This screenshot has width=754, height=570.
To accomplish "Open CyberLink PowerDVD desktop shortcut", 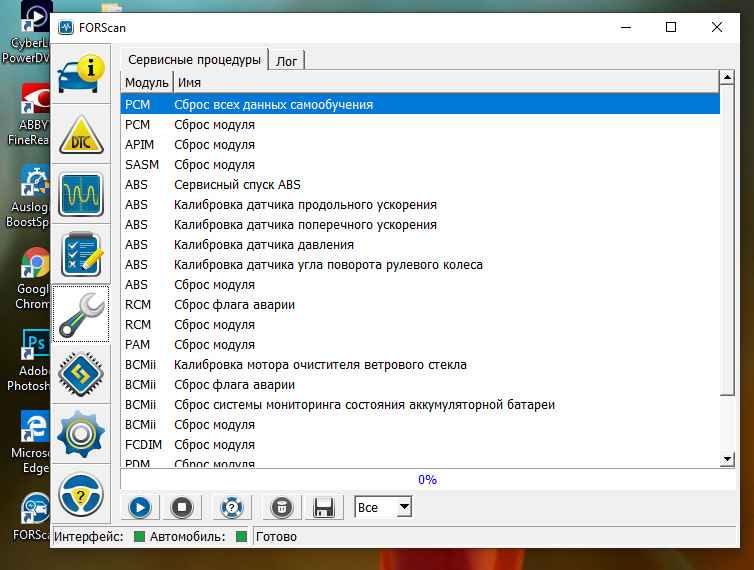I will pos(27,33).
